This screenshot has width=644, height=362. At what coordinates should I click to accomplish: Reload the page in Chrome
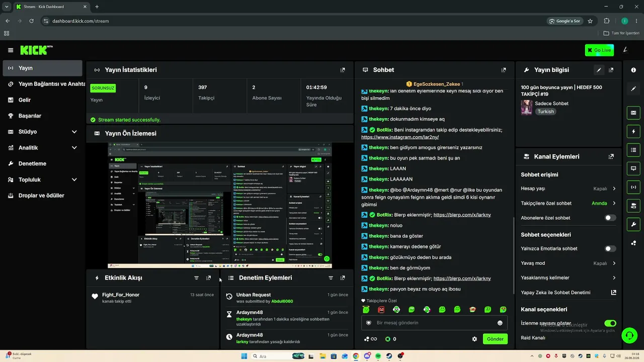click(31, 21)
